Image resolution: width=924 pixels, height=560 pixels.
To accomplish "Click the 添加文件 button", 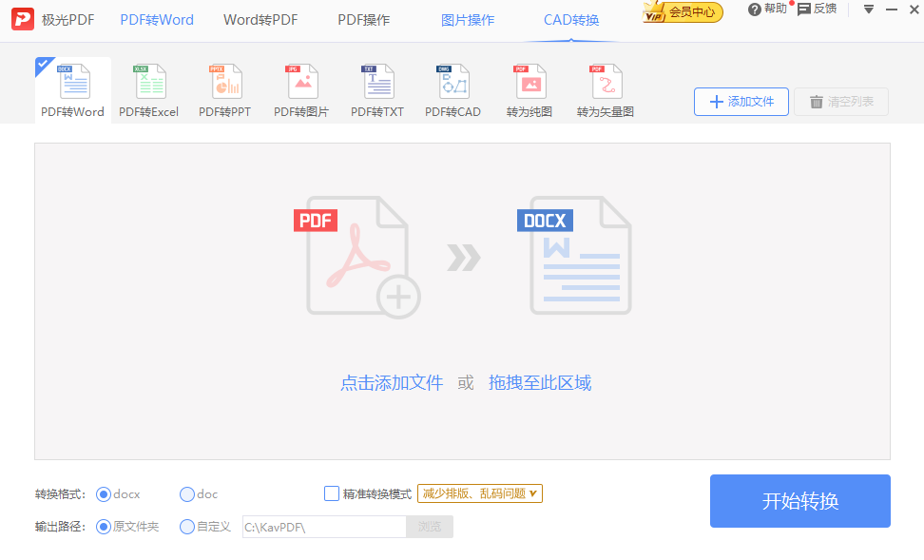I will 741,101.
